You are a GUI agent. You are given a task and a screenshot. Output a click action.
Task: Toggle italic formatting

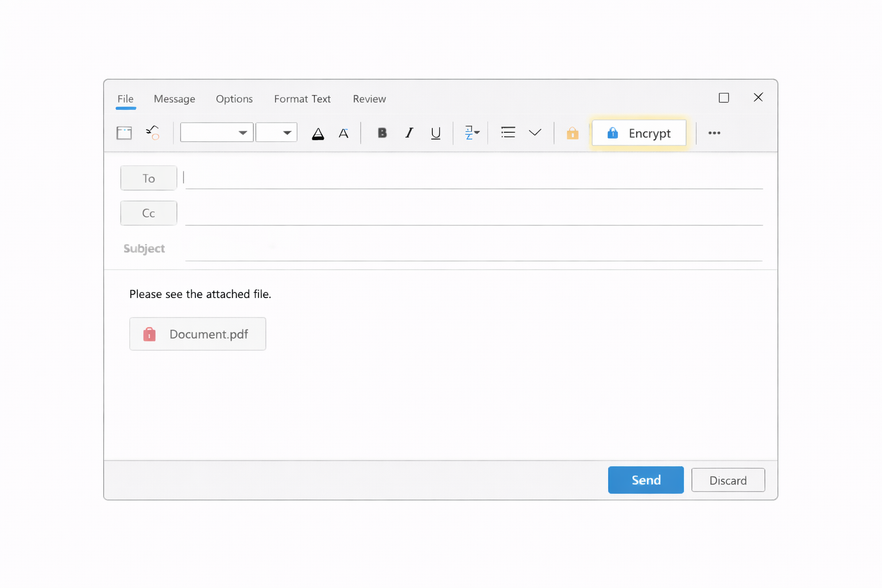tap(409, 133)
